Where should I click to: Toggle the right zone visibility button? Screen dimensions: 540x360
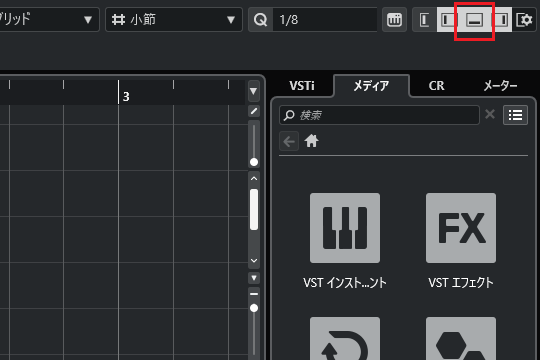pos(502,20)
